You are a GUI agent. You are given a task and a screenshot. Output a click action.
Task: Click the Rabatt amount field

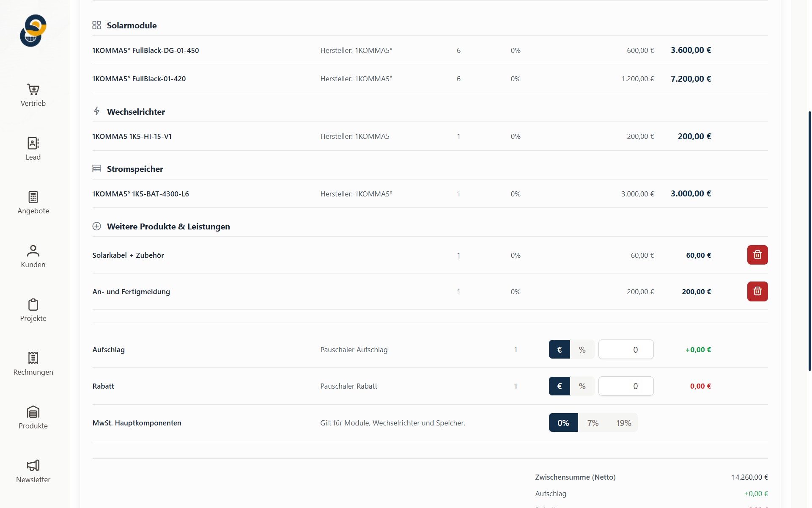coord(626,386)
